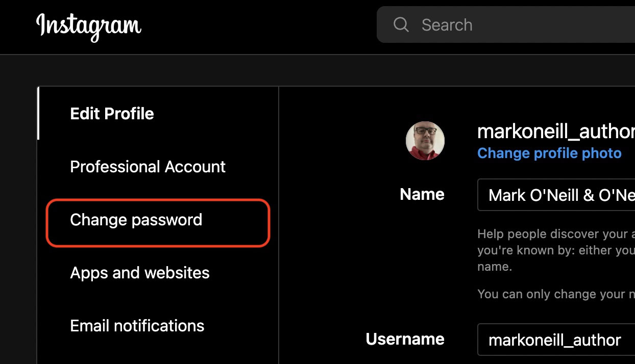635x364 pixels.
Task: Click into the Username text field
Action: coord(556,340)
